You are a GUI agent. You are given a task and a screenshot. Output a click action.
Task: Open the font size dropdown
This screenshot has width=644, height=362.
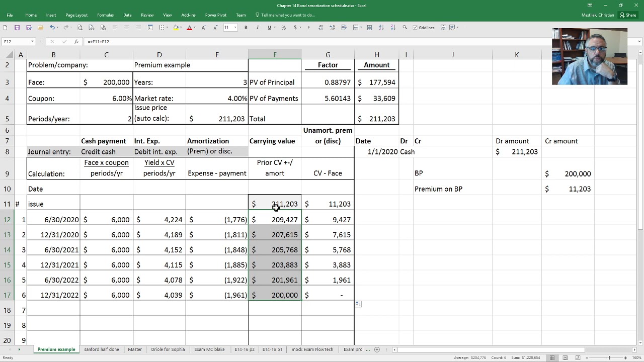(235, 27)
